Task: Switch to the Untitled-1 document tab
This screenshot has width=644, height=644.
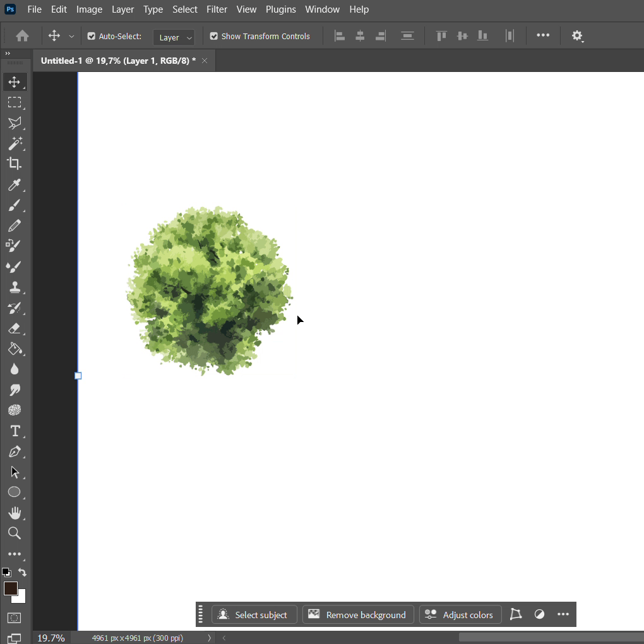Action: click(118, 61)
